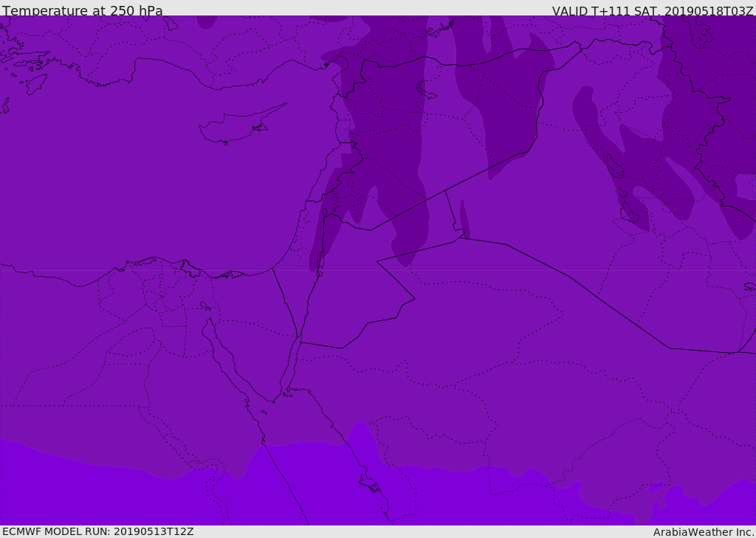Click the 'ArabiaWeather Inc.' credit text
This screenshot has height=538, width=756.
tap(704, 532)
